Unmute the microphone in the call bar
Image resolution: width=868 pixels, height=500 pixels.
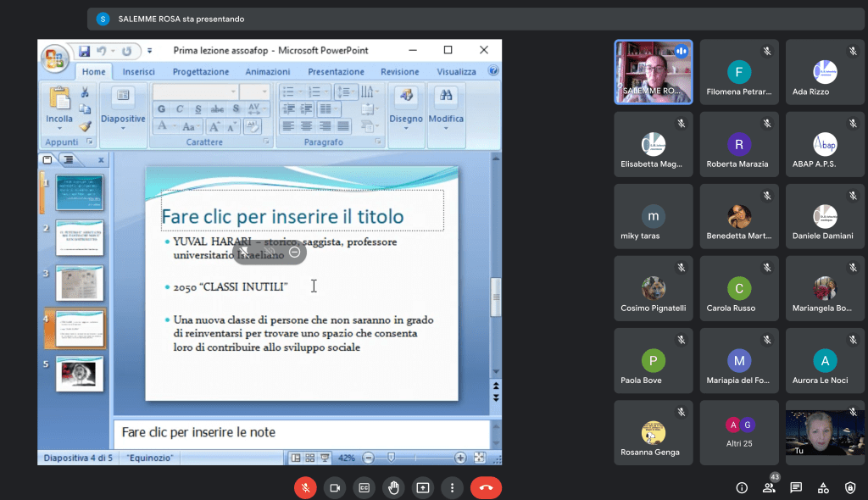pyautogui.click(x=305, y=487)
